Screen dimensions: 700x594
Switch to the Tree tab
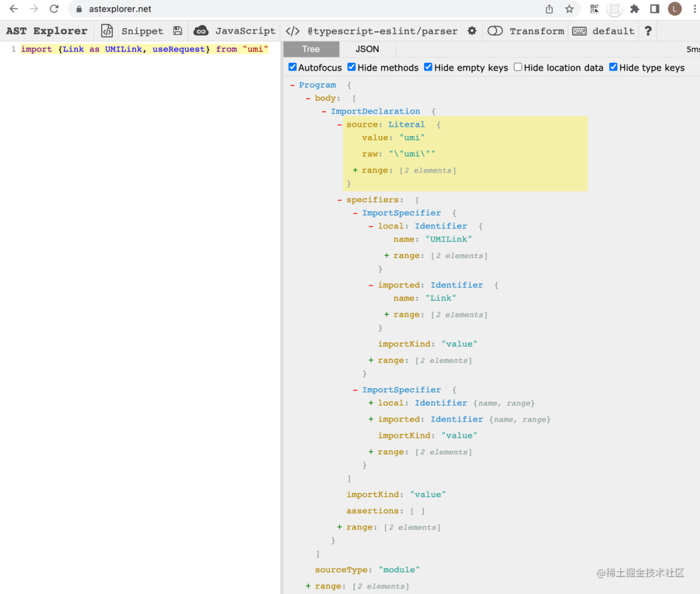311,49
